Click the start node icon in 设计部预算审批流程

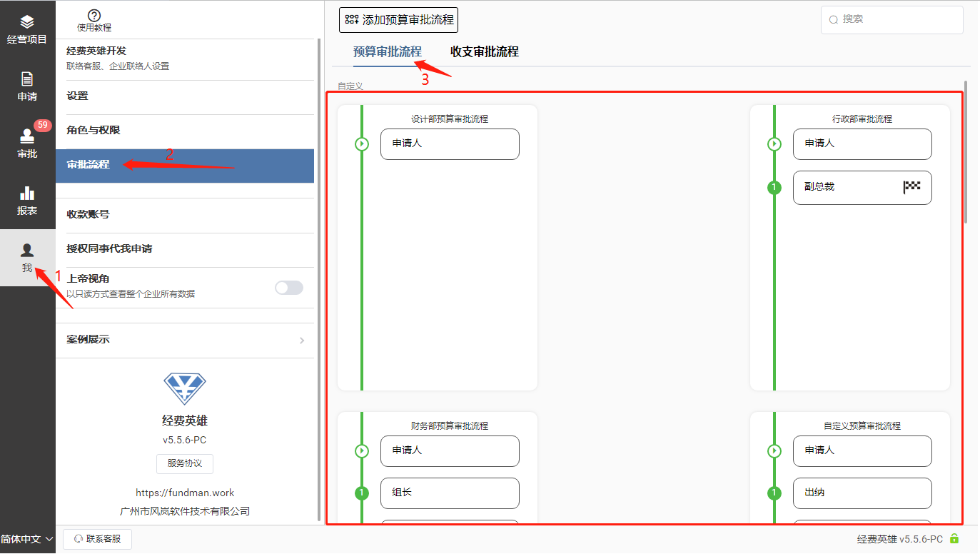(x=362, y=144)
